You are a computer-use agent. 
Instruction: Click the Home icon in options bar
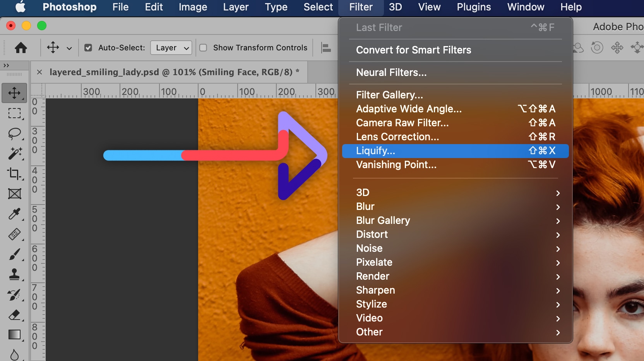21,48
